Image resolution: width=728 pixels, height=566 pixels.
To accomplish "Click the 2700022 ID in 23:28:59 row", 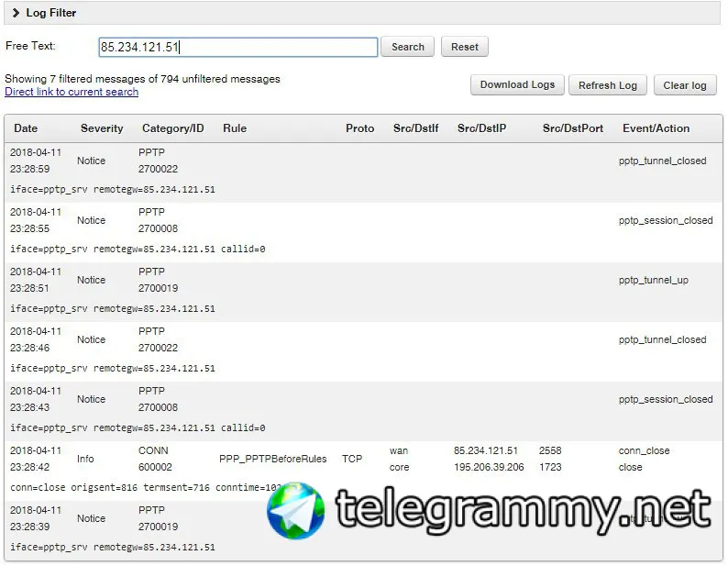I will [158, 169].
